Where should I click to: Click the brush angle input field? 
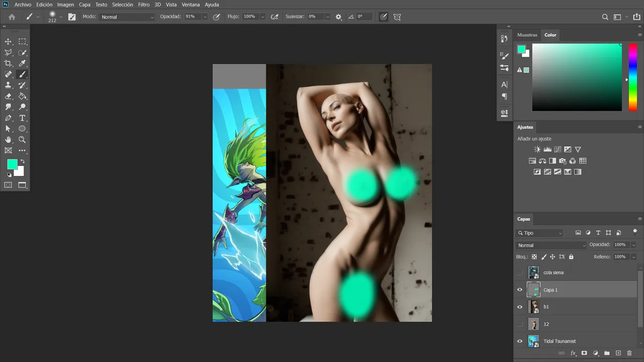(x=365, y=17)
